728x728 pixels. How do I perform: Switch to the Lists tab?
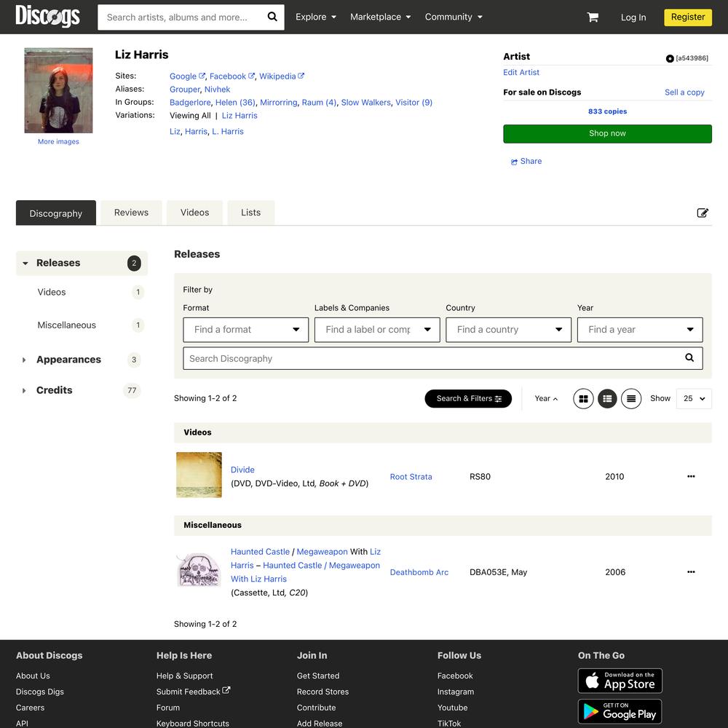(250, 213)
